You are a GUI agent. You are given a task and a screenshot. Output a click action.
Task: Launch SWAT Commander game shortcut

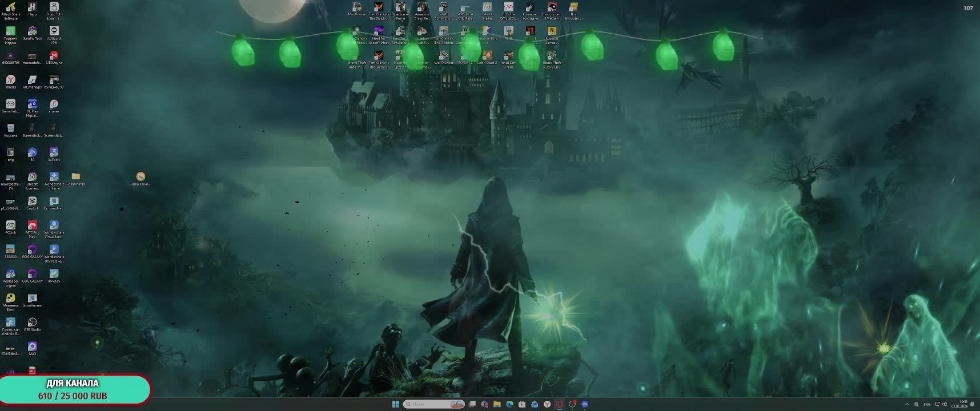click(443, 11)
